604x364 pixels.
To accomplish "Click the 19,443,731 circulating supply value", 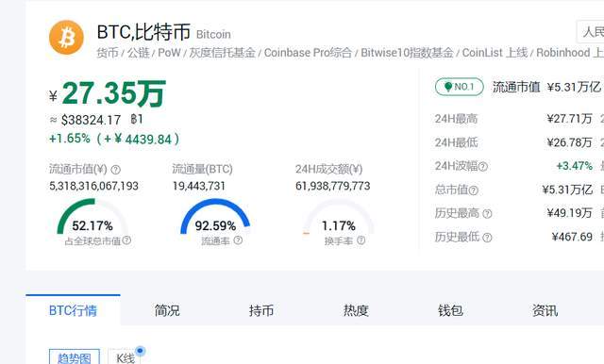I will point(199,186).
